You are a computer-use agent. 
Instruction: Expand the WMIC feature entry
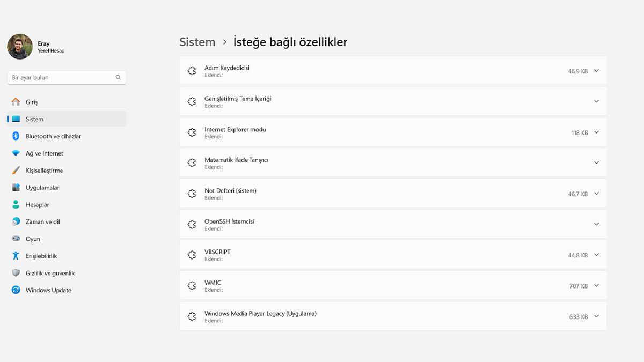click(x=596, y=285)
